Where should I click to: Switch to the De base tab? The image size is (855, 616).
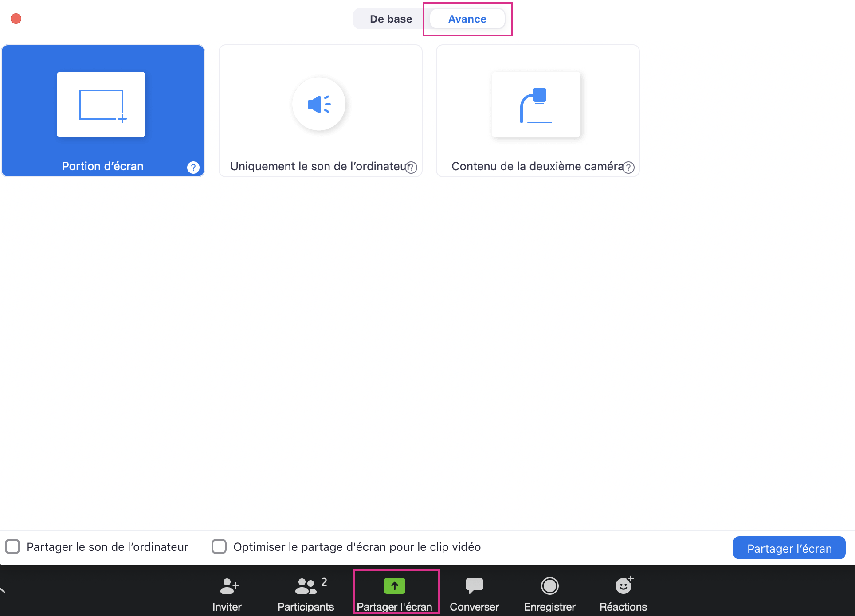[x=391, y=19]
